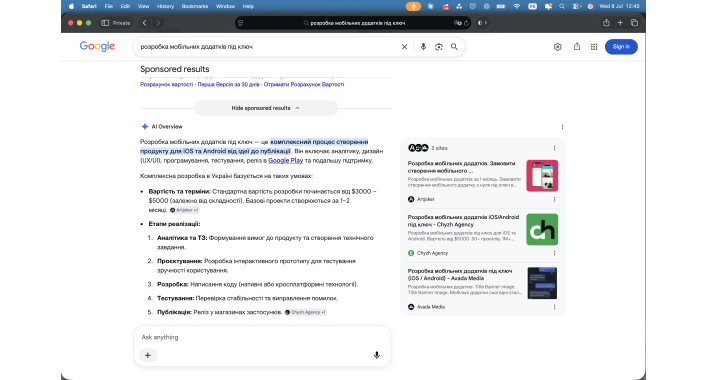Submit search with magnifier icon
Screen dimensions: 708x380
(x=454, y=47)
